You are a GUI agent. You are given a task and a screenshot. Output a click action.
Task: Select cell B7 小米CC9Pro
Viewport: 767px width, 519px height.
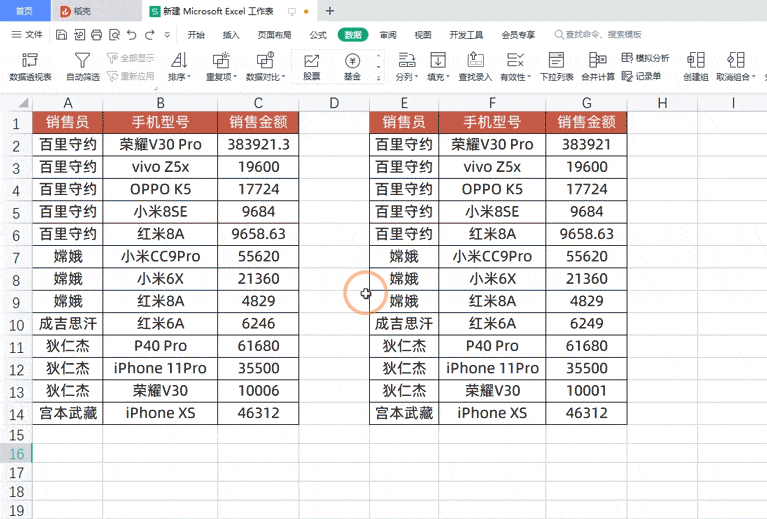click(160, 256)
